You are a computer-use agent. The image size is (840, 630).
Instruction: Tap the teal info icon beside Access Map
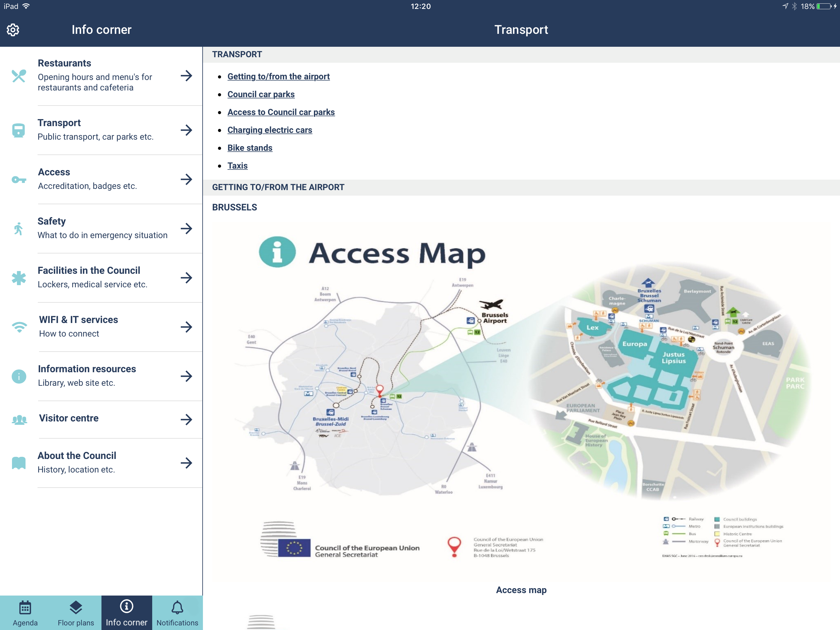coord(277,252)
